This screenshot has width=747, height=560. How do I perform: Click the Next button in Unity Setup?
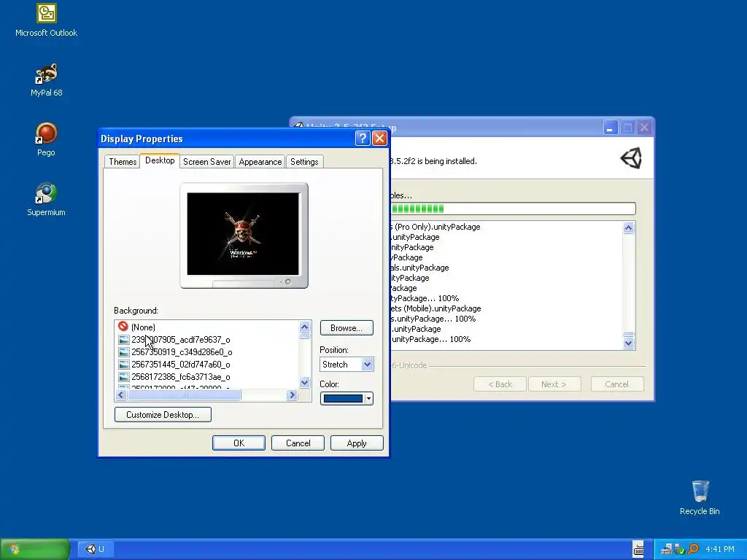tap(554, 384)
